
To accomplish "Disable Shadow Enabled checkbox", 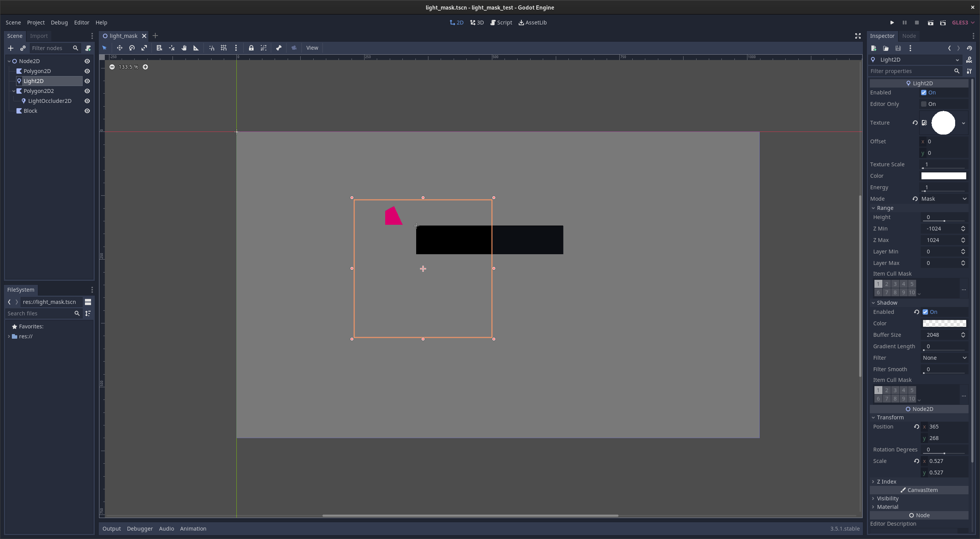I will click(925, 312).
